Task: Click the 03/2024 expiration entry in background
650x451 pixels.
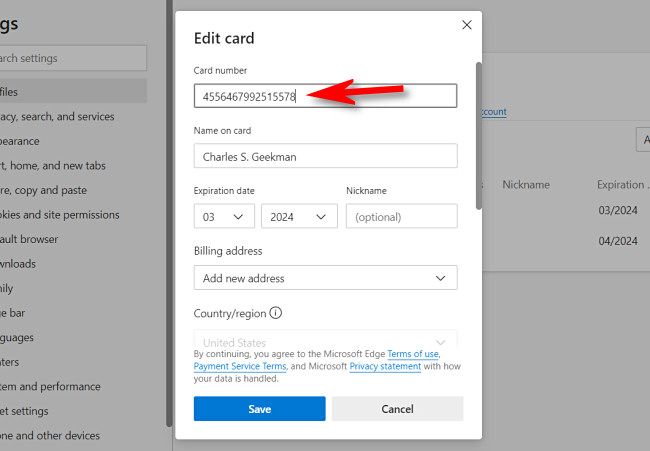Action: 618,210
